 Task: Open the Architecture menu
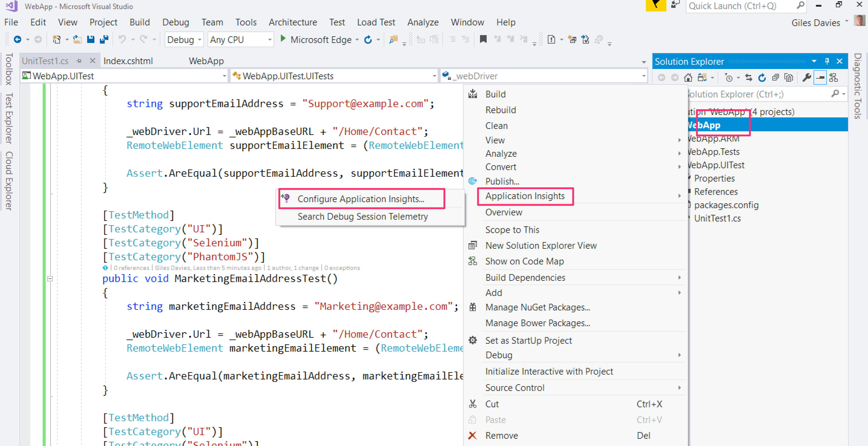click(292, 22)
